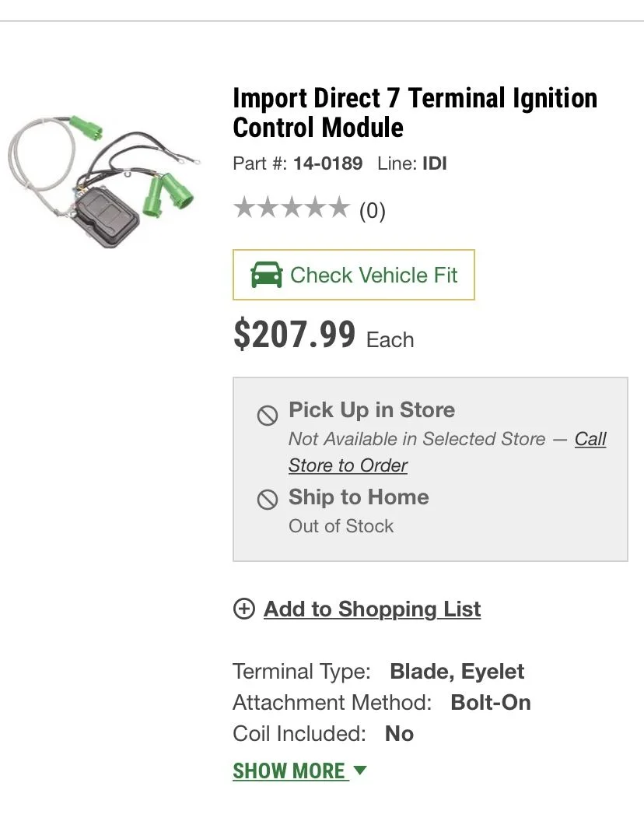Viewport: 644px width, 832px height.
Task: Click the $207.99 price
Action: [x=294, y=334]
